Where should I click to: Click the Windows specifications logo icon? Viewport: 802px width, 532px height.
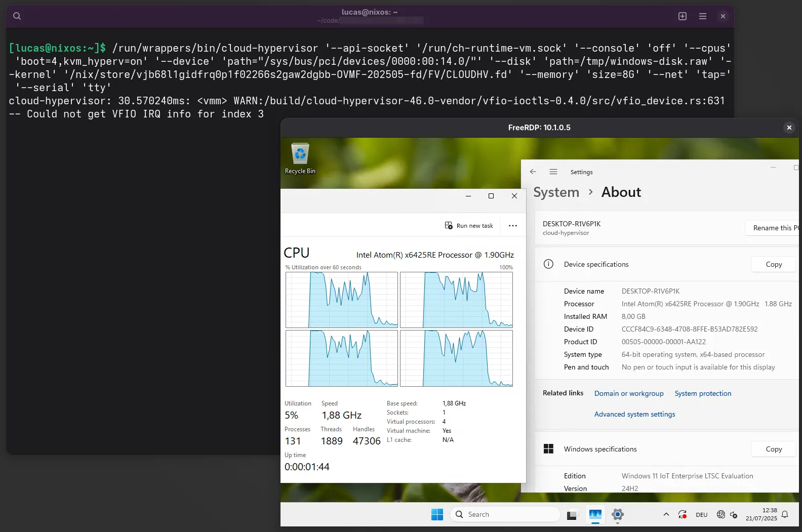(548, 449)
